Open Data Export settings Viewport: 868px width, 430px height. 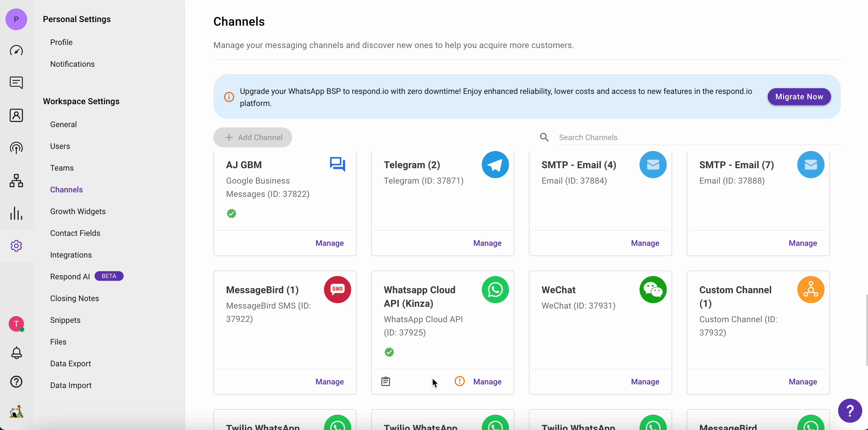pos(70,364)
